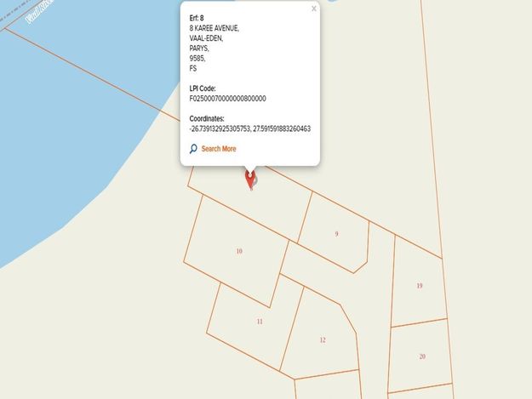Select land parcel 19 on map
Image resolution: width=532 pixels, height=399 pixels.
(x=420, y=286)
